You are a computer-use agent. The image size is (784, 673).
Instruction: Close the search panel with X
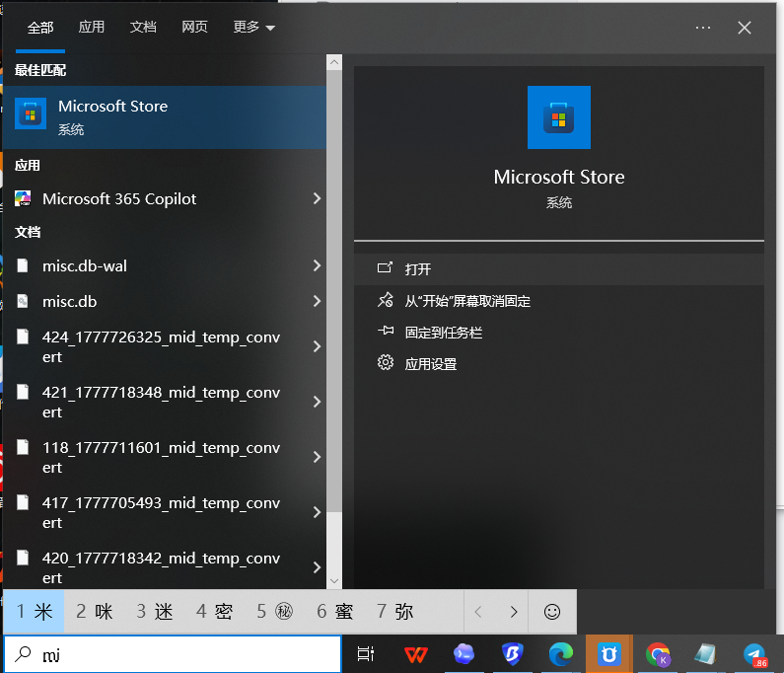point(745,28)
